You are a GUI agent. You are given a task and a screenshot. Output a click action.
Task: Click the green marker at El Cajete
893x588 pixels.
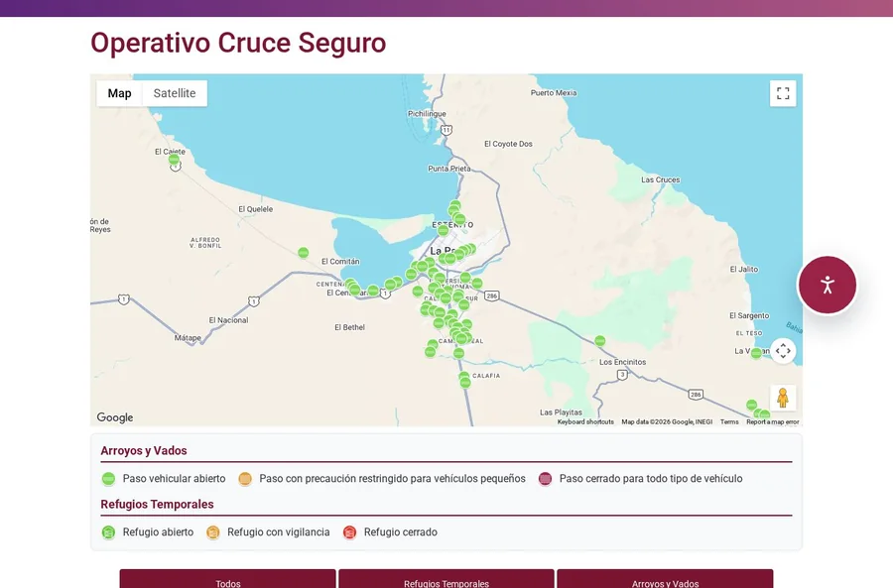coord(175,160)
